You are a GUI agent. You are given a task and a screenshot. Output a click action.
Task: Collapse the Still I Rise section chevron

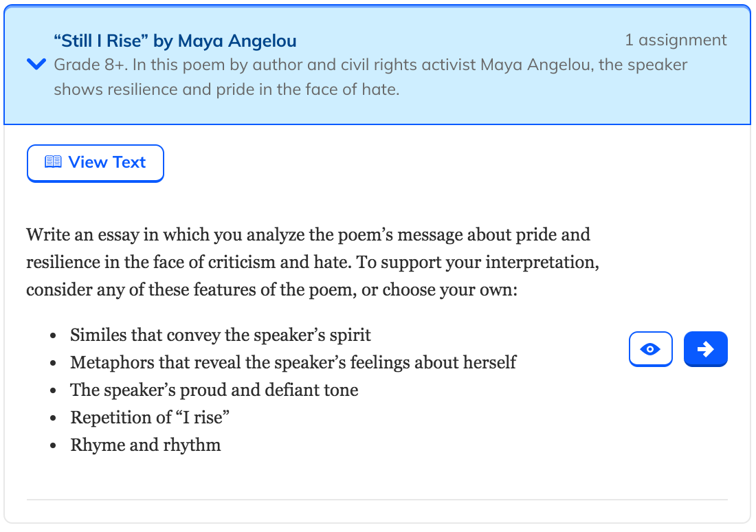(x=36, y=64)
